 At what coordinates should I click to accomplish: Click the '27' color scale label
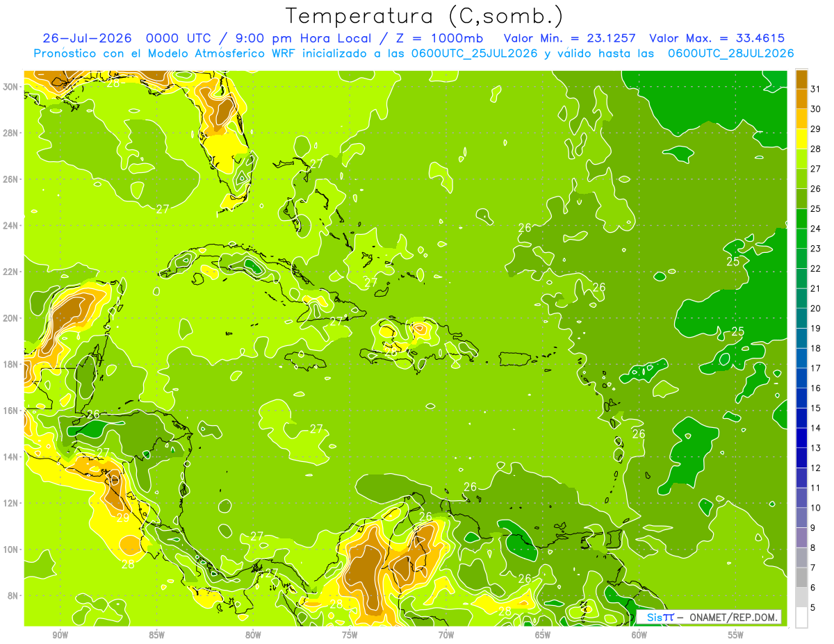coord(815,169)
